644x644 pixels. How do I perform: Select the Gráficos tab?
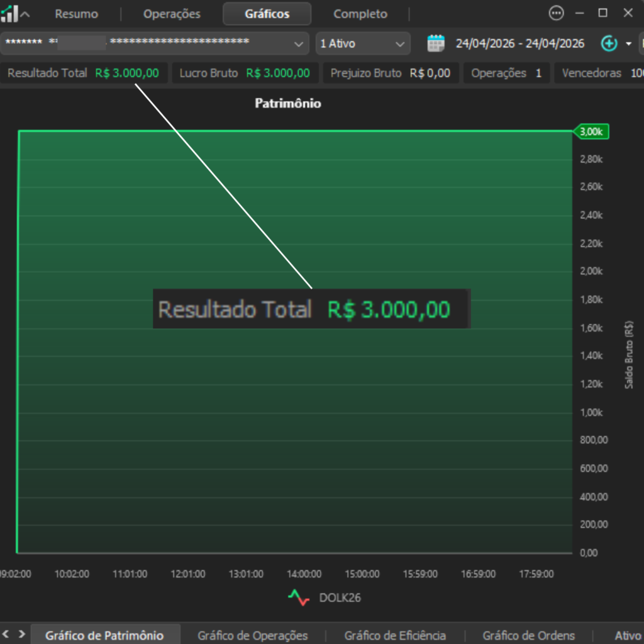tap(267, 14)
